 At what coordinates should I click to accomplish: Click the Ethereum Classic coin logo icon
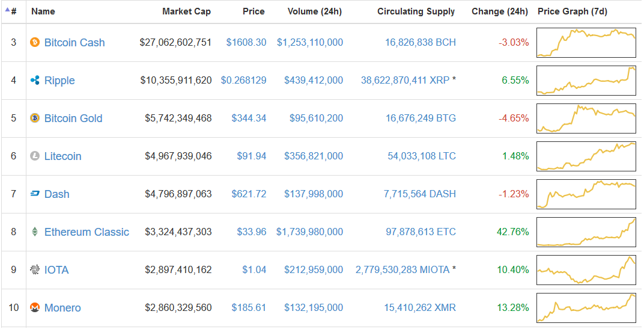point(35,232)
